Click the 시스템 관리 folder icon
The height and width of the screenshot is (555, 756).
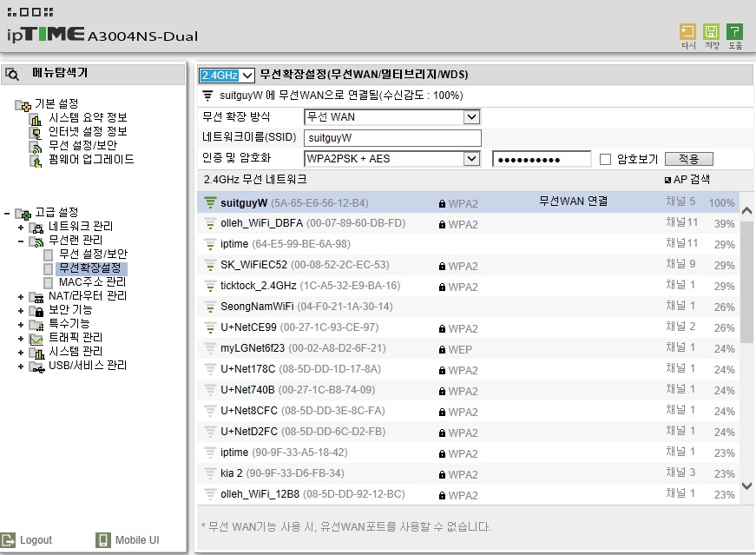[x=36, y=353]
